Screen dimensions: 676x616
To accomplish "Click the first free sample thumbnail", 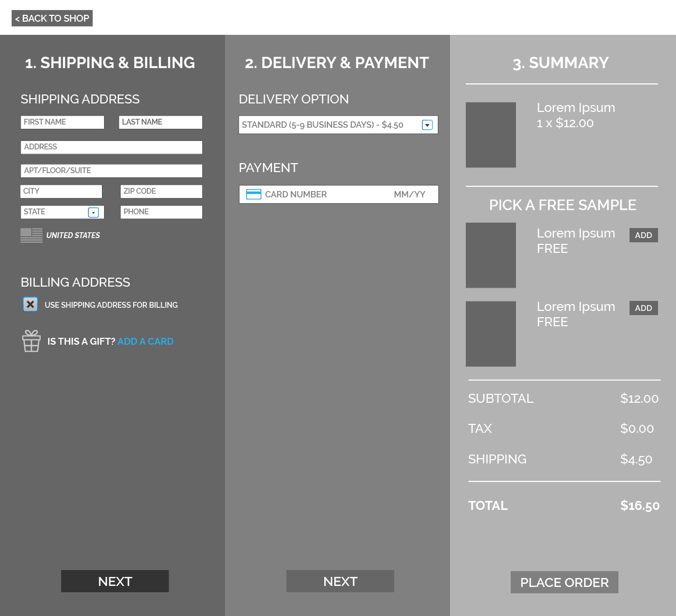I will [x=491, y=255].
